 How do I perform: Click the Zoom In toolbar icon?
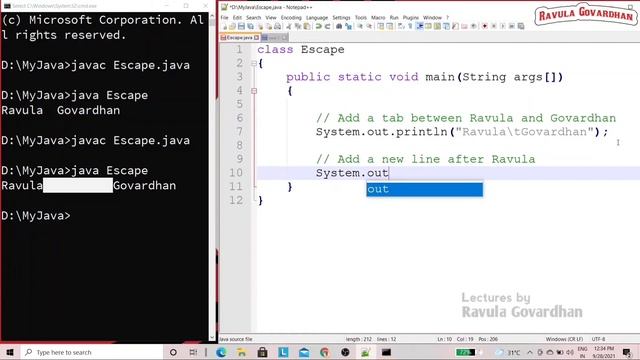(x=360, y=26)
